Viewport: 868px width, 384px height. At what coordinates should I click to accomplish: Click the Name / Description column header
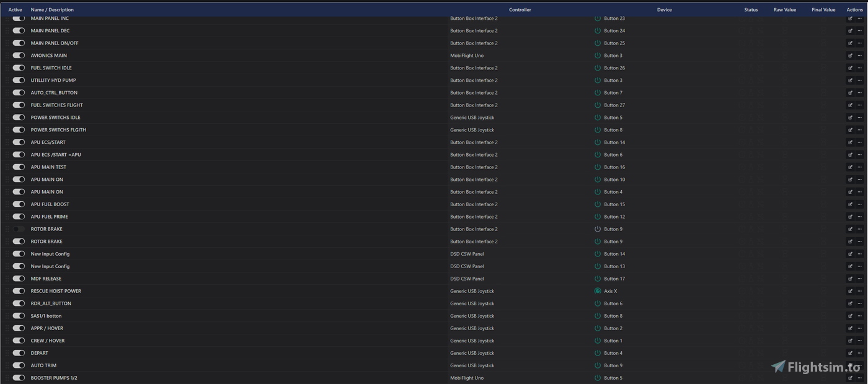pyautogui.click(x=52, y=10)
